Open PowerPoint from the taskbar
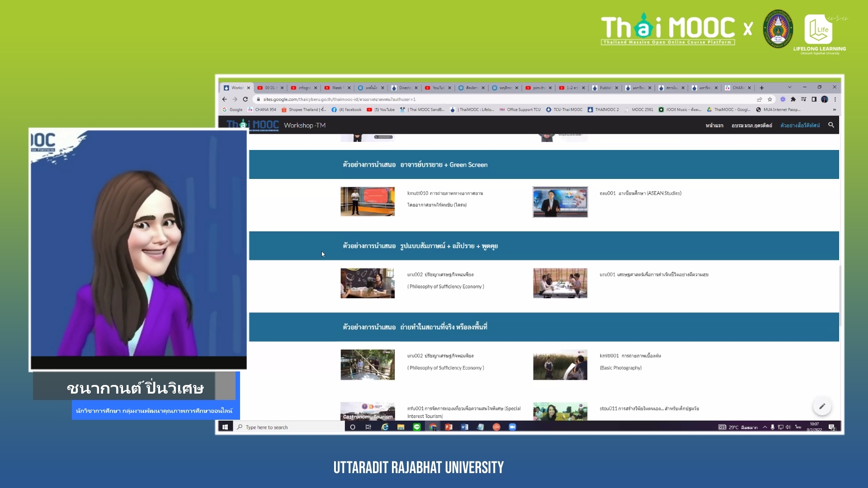Image resolution: width=868 pixels, height=488 pixels. pyautogui.click(x=448, y=427)
